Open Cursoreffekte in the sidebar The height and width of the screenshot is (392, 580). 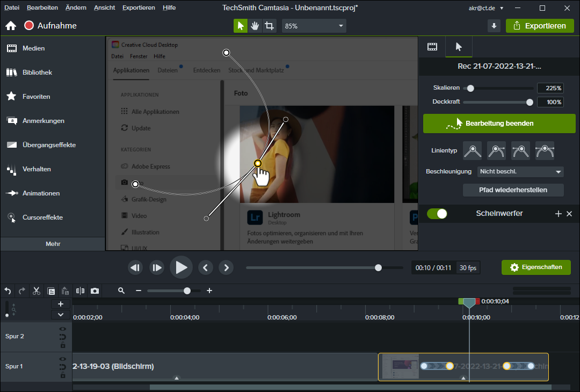pos(42,217)
